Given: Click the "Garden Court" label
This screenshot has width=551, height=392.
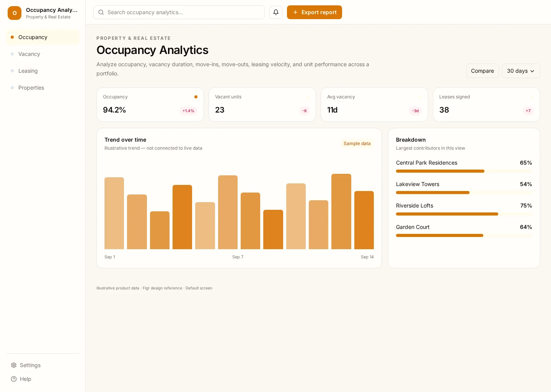Looking at the screenshot, I should click(x=412, y=227).
